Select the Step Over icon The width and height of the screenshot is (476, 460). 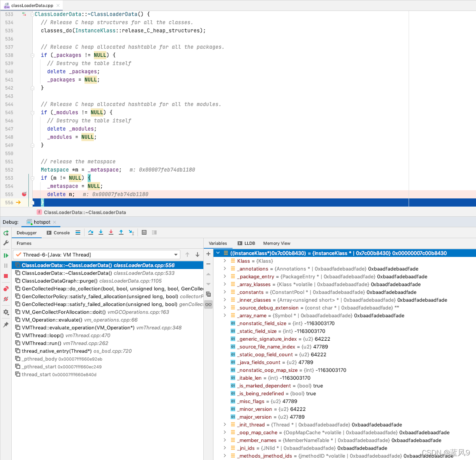coord(91,232)
